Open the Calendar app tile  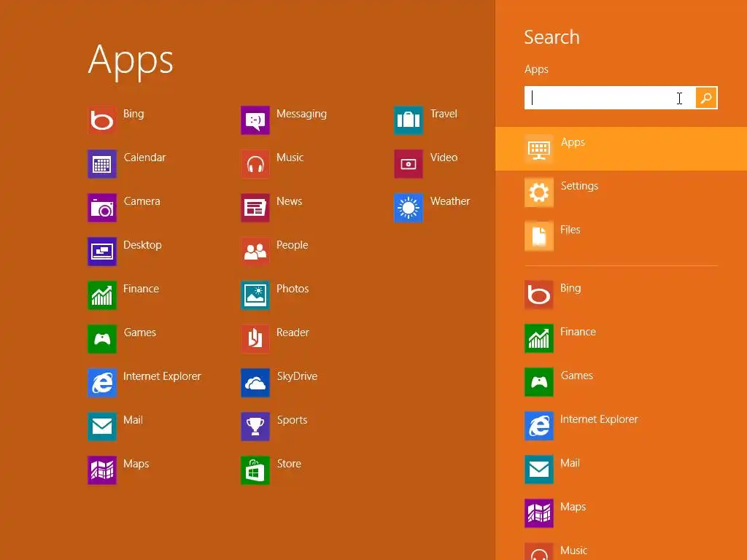pos(102,164)
